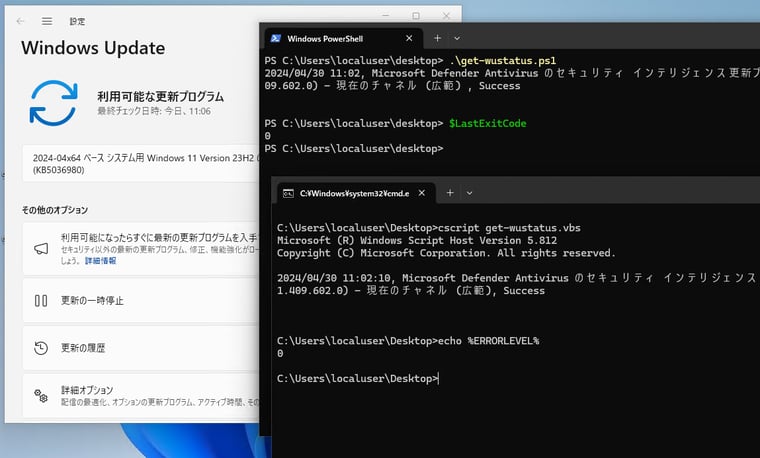Click the last empty PowerShell prompt line
The image size is (760, 458).
354,148
